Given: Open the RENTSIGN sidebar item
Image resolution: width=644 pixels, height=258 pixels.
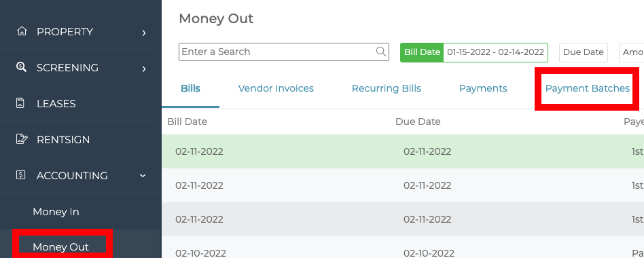Looking at the screenshot, I should pyautogui.click(x=80, y=139).
